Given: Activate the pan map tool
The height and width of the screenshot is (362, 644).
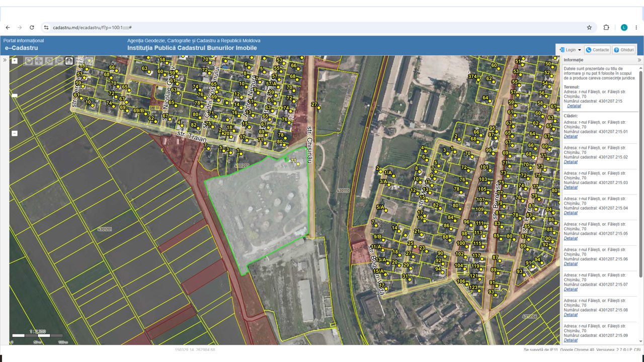Looking at the screenshot, I should 39,61.
